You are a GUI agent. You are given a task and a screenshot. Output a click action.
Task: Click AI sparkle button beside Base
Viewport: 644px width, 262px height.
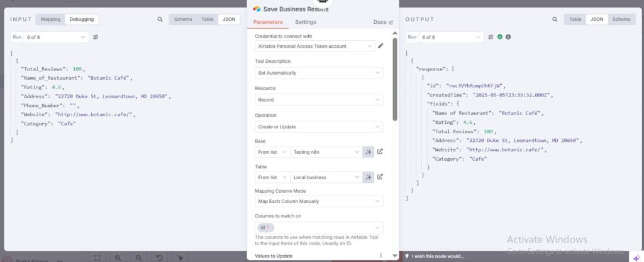[x=369, y=152]
